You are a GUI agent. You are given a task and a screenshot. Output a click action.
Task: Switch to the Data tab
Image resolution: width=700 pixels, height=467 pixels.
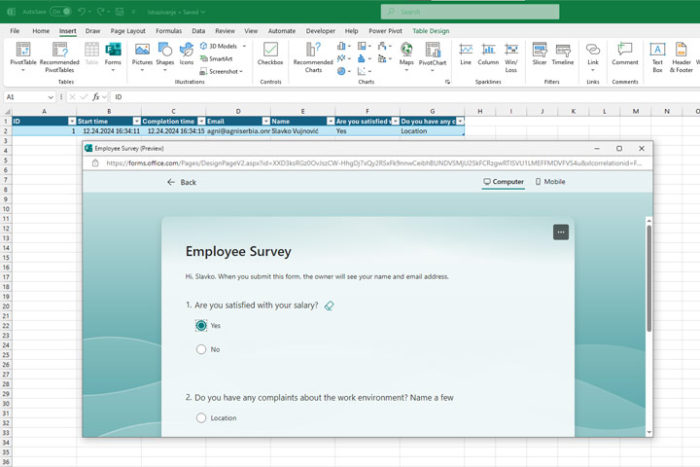pyautogui.click(x=198, y=31)
